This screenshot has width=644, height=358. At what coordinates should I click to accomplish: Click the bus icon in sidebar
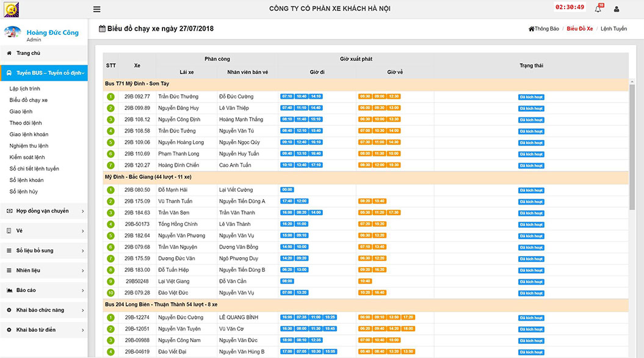(9, 73)
